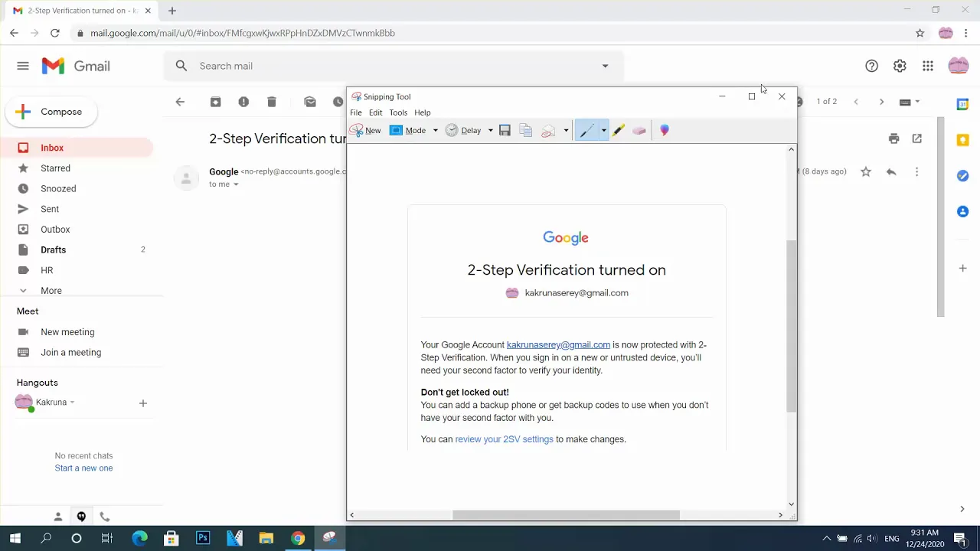Image resolution: width=980 pixels, height=551 pixels.
Task: Click Join a meeting
Action: 70,353
